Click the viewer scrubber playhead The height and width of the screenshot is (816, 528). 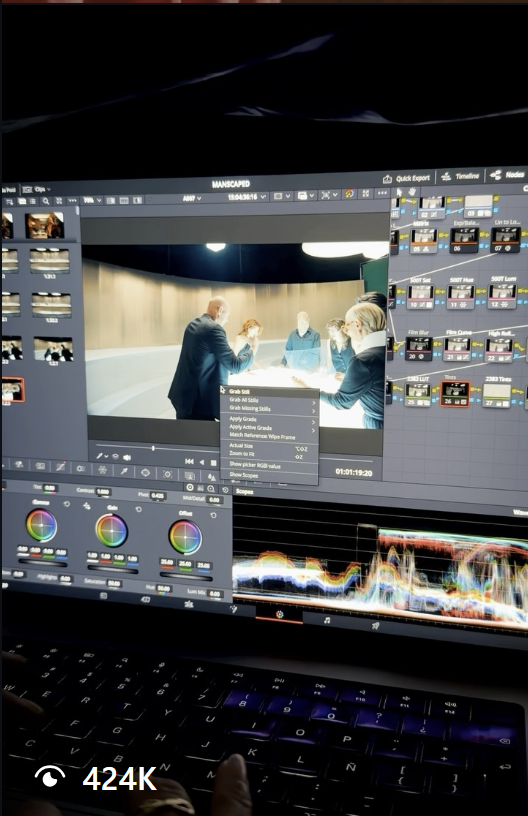pyautogui.click(x=153, y=448)
